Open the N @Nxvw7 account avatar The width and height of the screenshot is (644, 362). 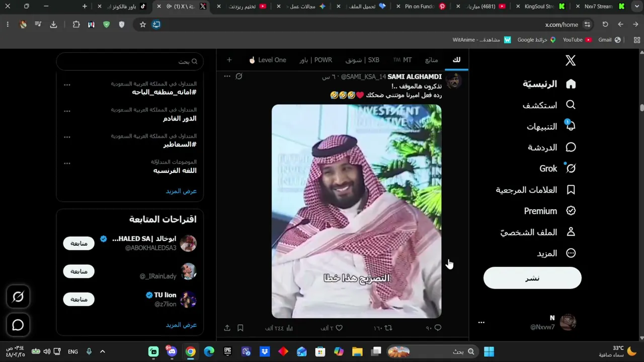point(568,322)
